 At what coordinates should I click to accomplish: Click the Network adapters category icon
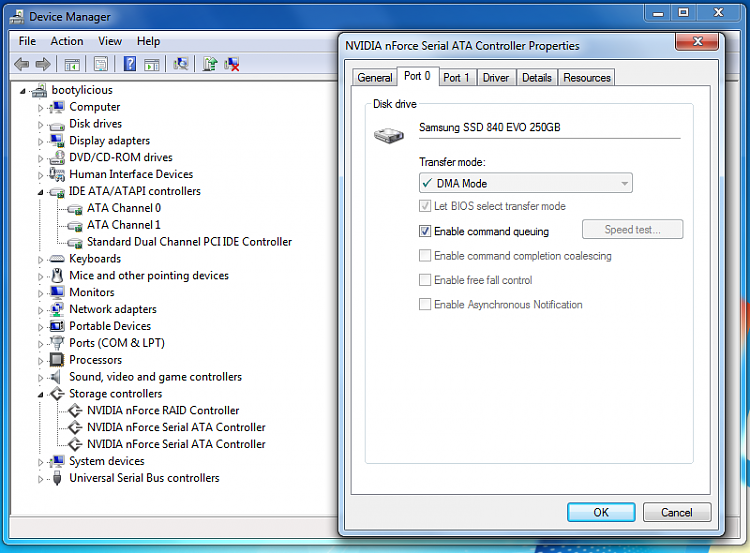tap(57, 309)
